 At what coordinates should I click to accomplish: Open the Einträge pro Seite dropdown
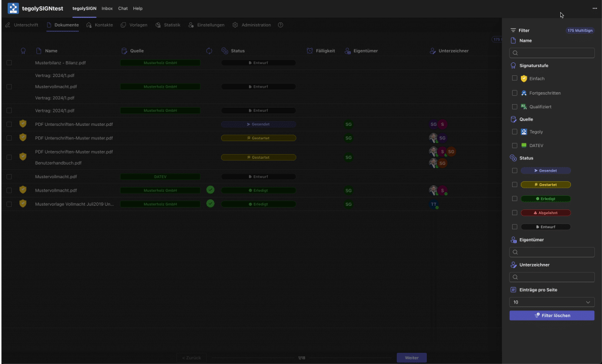pyautogui.click(x=551, y=302)
